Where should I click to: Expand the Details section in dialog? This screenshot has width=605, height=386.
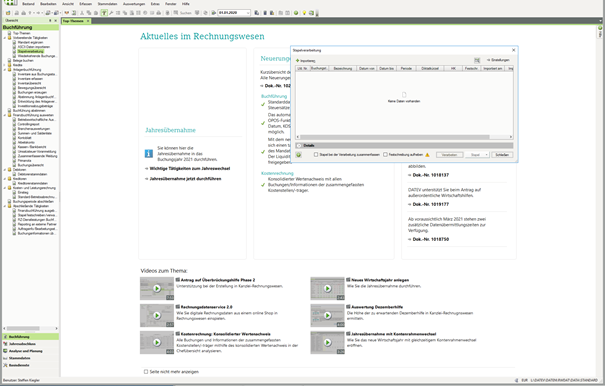[299, 146]
